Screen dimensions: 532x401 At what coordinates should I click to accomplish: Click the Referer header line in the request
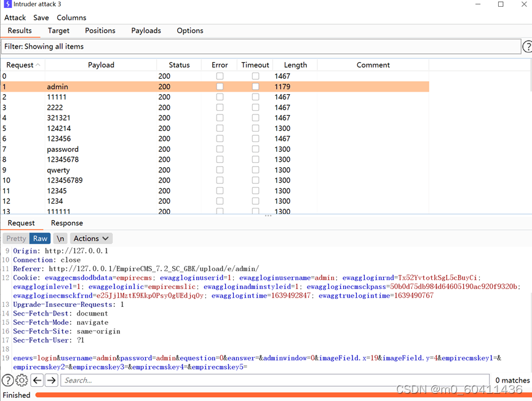pos(136,269)
